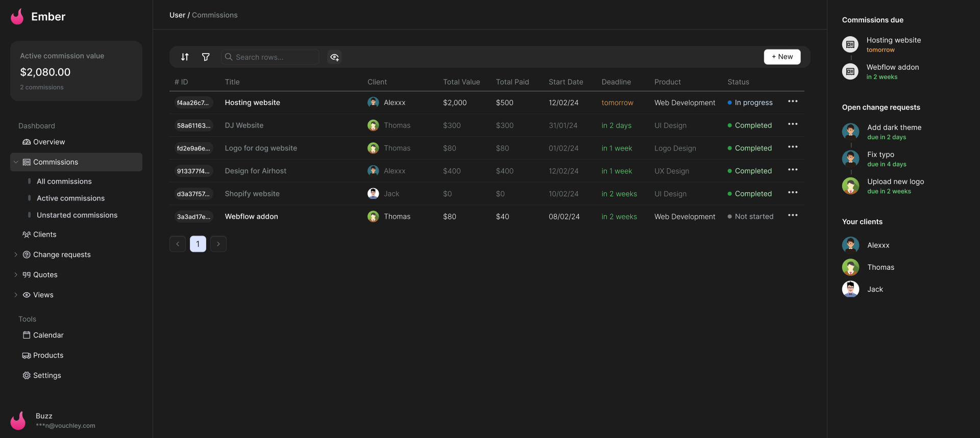Viewport: 980px width, 438px height.
Task: Sort by the Deadline column header
Action: (x=616, y=82)
